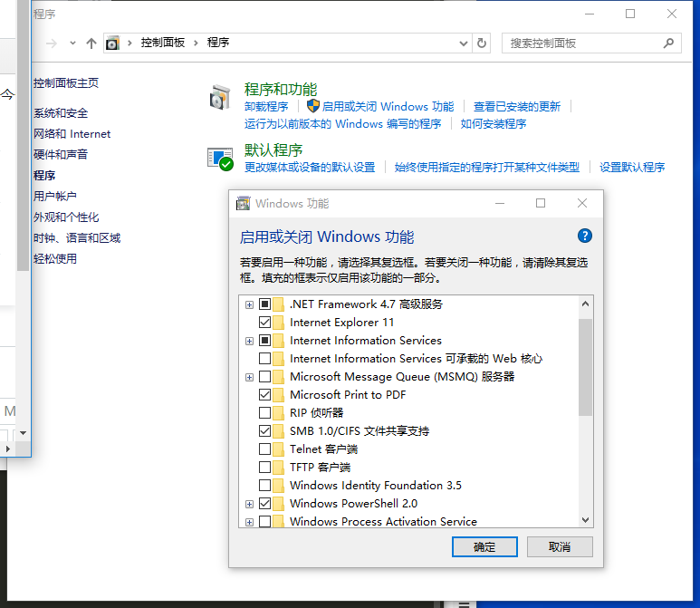
Task: Click the search magnifier icon
Action: coord(668,43)
